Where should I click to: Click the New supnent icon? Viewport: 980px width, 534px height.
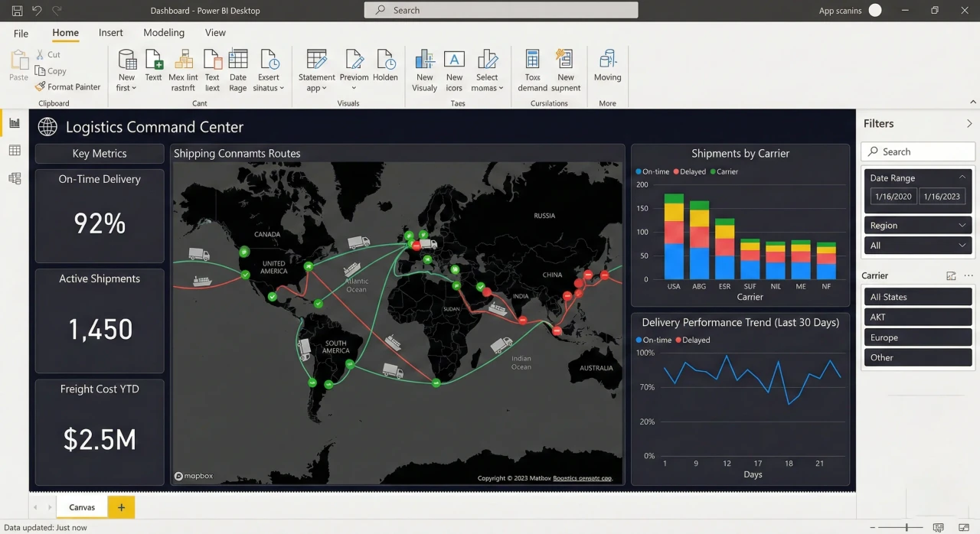tap(565, 60)
